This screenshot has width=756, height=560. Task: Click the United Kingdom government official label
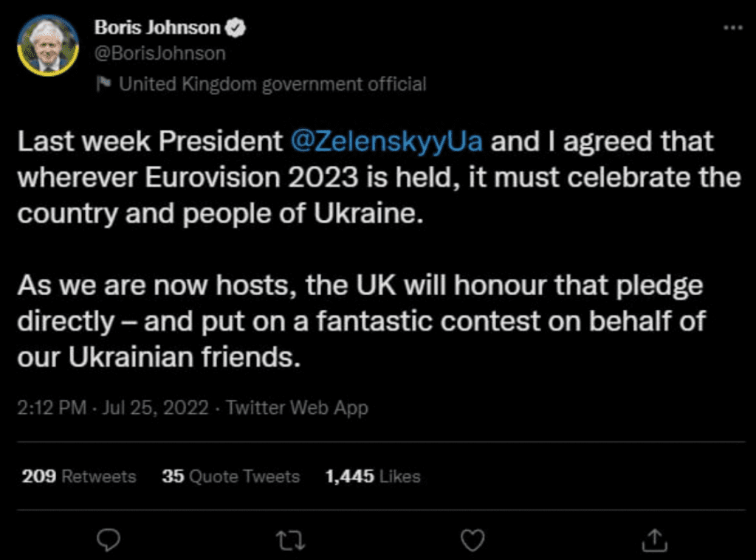(x=272, y=84)
